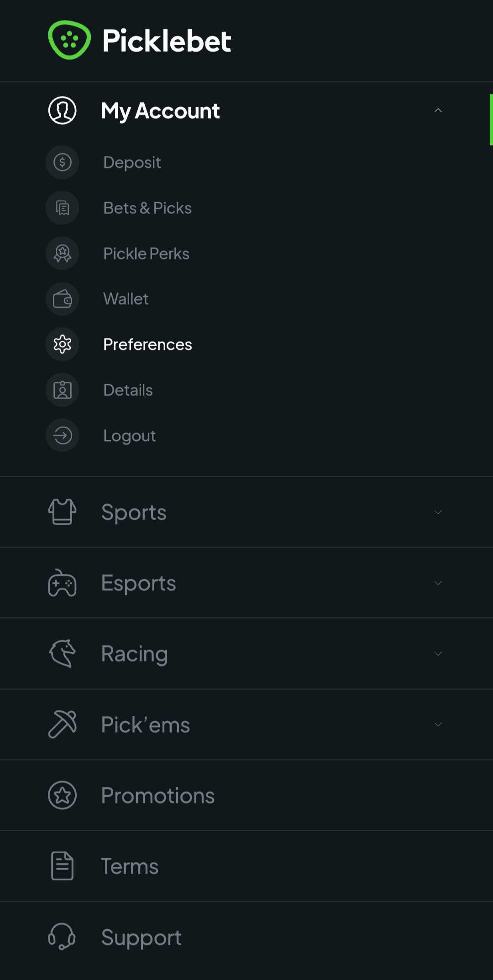Collapse the My Account section chevron
This screenshot has height=980, width=493.
438,110
